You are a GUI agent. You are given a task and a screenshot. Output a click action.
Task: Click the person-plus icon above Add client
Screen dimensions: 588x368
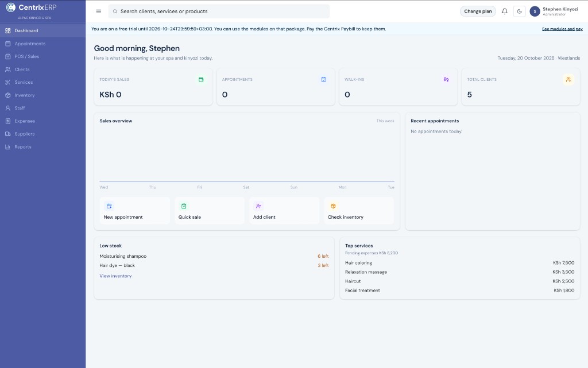(x=258, y=206)
